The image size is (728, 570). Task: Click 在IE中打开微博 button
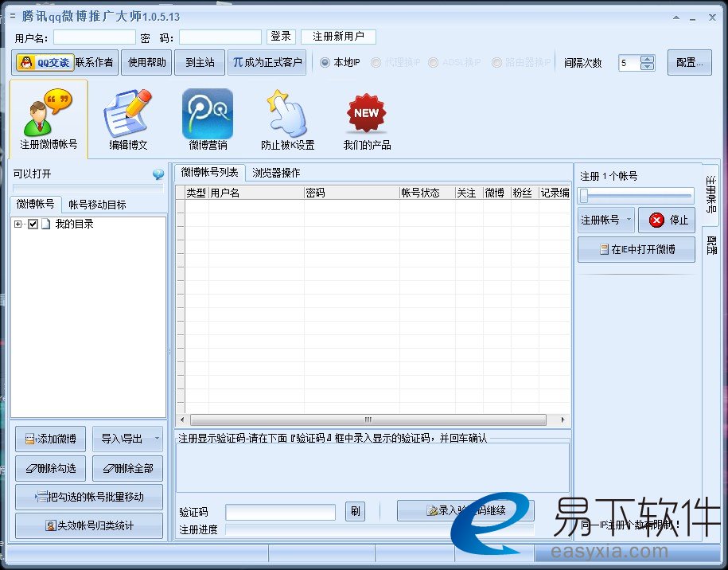(636, 249)
